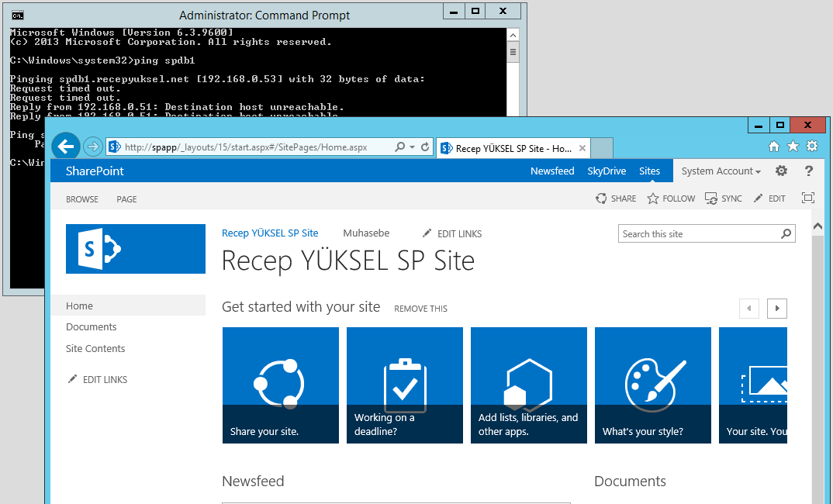Close the Recep YÜKSEL SP Site tab
This screenshot has height=504, width=833.
point(582,148)
